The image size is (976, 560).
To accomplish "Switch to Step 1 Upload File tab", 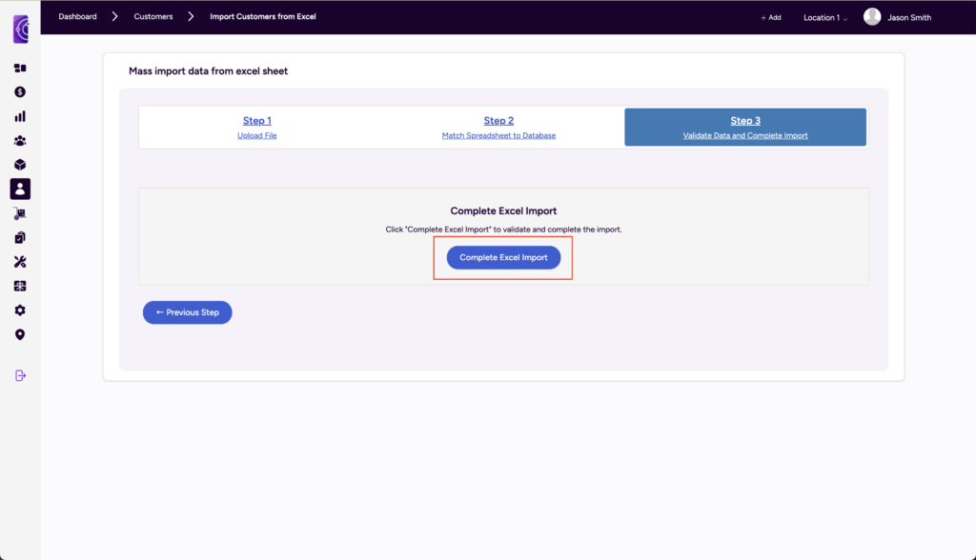I will [x=257, y=127].
